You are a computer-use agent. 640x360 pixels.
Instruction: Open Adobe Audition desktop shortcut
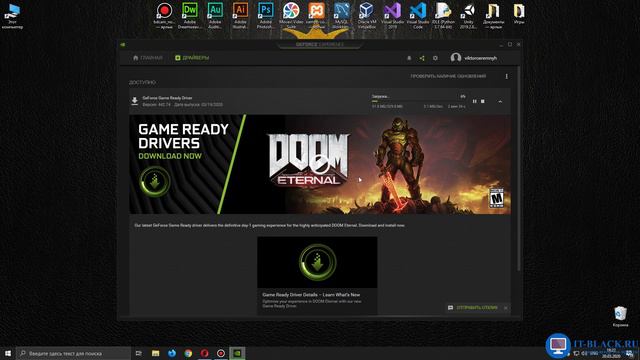(x=215, y=16)
